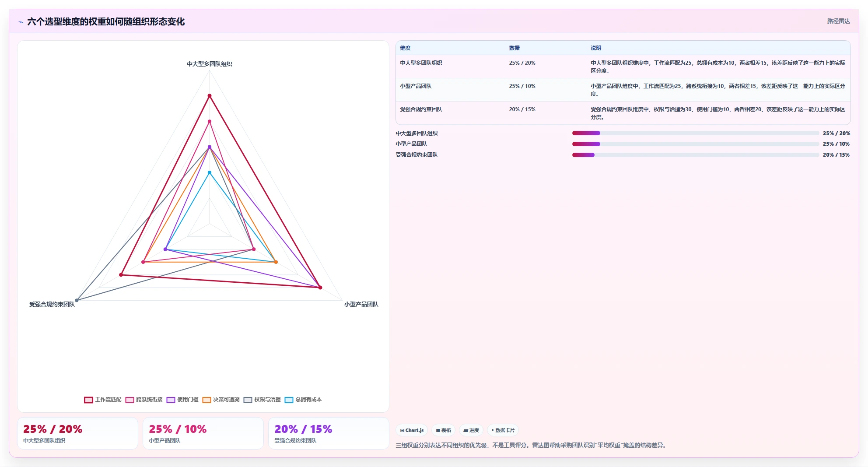Screen dimensions: 868x467
Task: Select the 表格 chip
Action: (x=444, y=430)
